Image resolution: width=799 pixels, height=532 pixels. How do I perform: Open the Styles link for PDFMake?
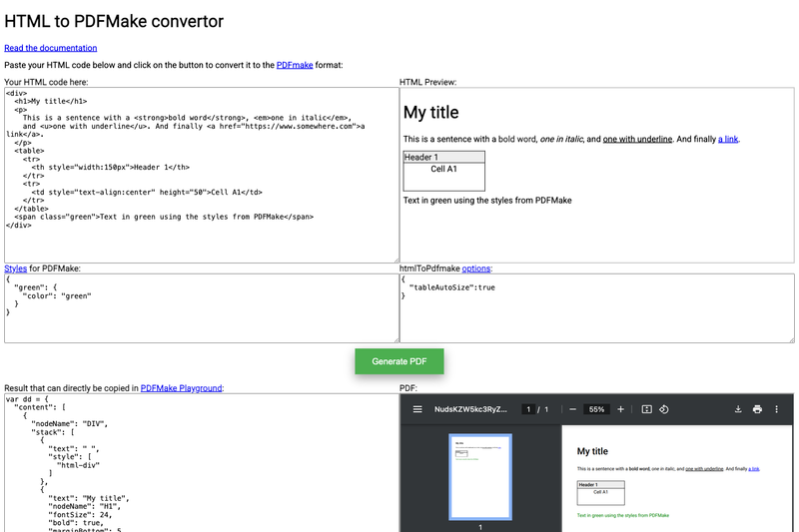15,268
